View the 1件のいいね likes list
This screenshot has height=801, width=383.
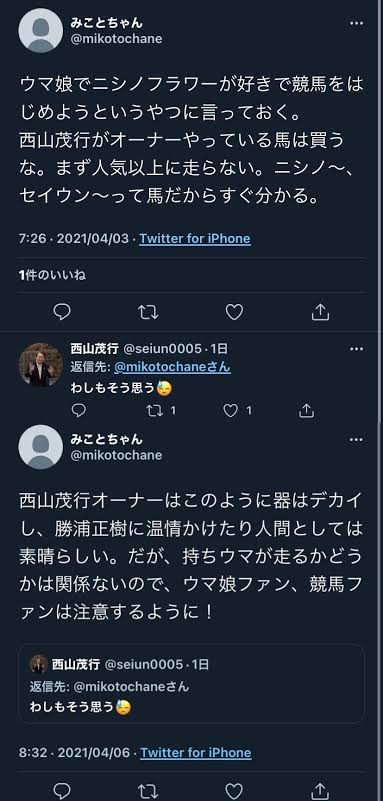tap(52, 275)
